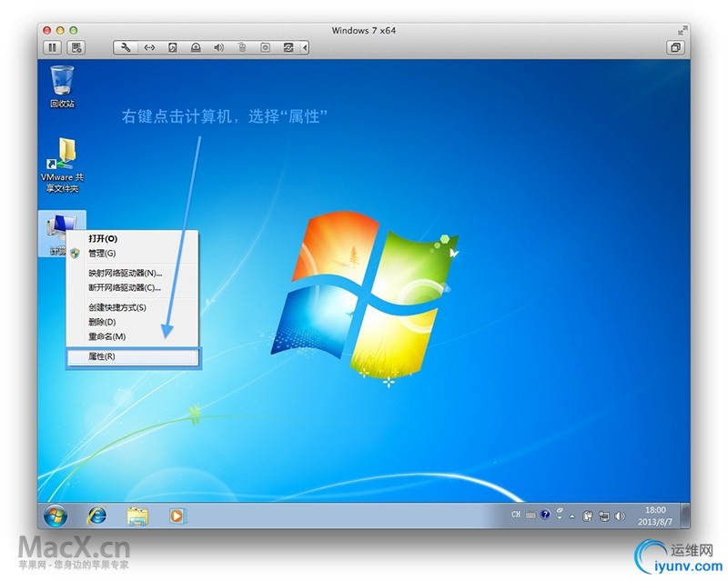Screen dimensions: 728x581
Task: Switch to Unity view with the top-right toolbar button
Action: coord(675,47)
